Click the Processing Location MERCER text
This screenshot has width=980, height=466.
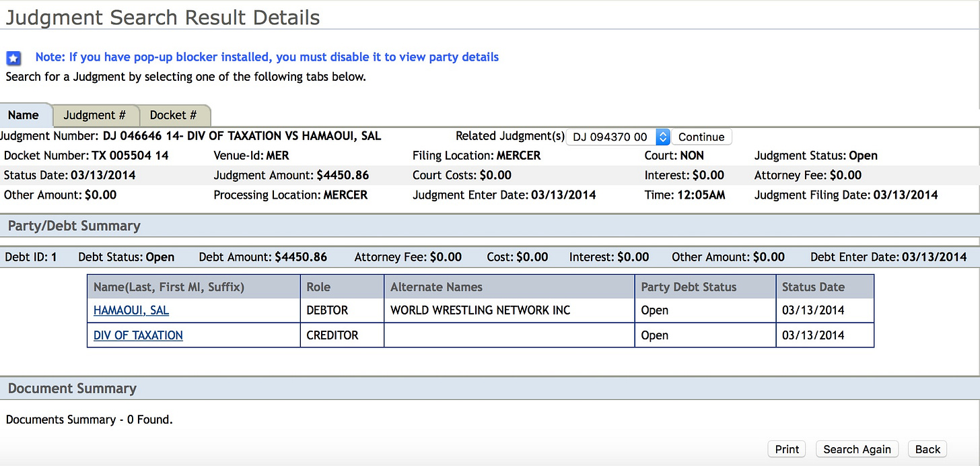click(x=291, y=195)
